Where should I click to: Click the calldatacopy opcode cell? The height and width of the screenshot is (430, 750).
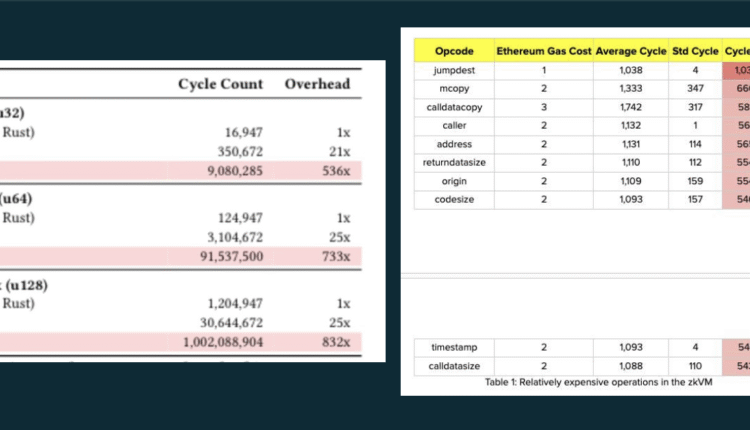(454, 107)
